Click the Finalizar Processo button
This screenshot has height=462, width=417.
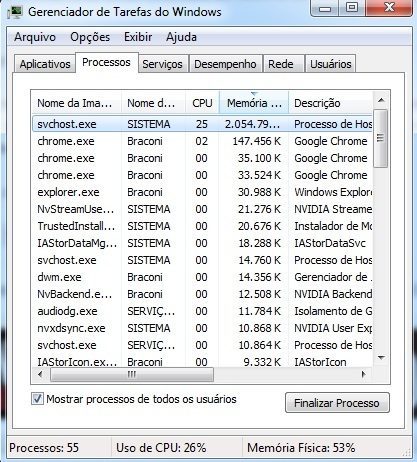click(337, 403)
